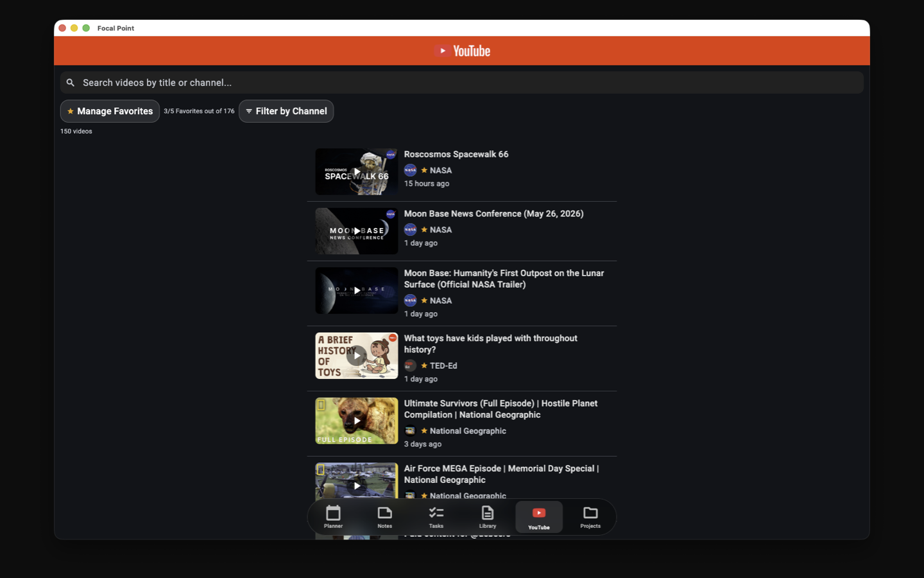Toggle the favorite star on the Moon Base News Conference row
The height and width of the screenshot is (578, 924).
click(x=424, y=229)
